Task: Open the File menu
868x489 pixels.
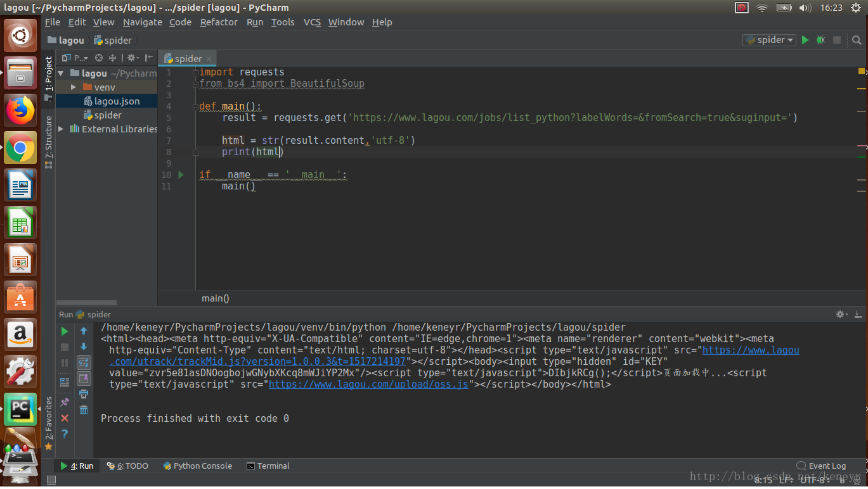Action: pos(53,22)
